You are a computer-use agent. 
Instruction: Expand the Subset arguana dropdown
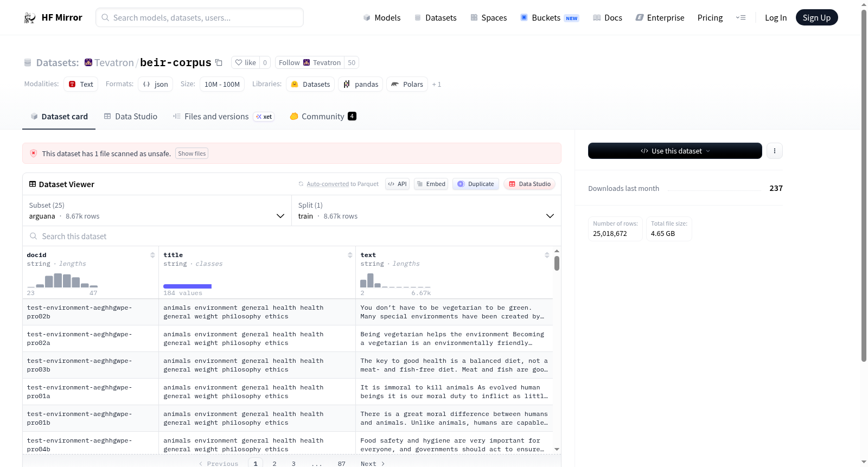click(157, 210)
